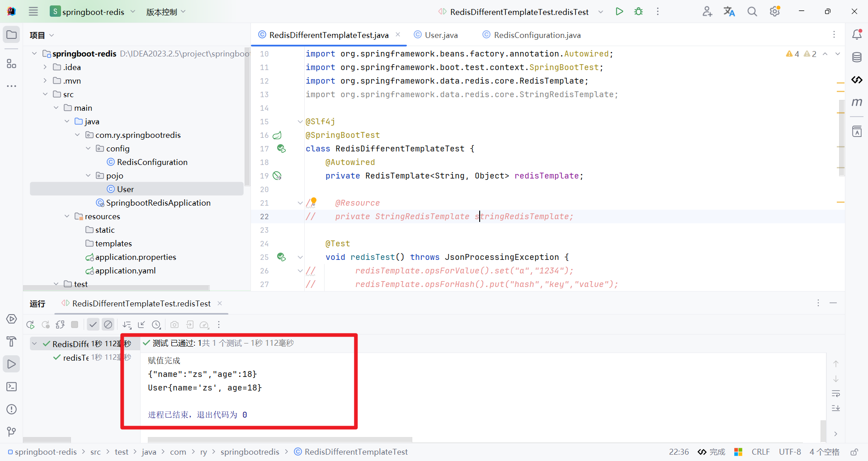Viewport: 868px width, 461px height.
Task: Click the springbootredis breadcrumb
Action: (x=250, y=452)
